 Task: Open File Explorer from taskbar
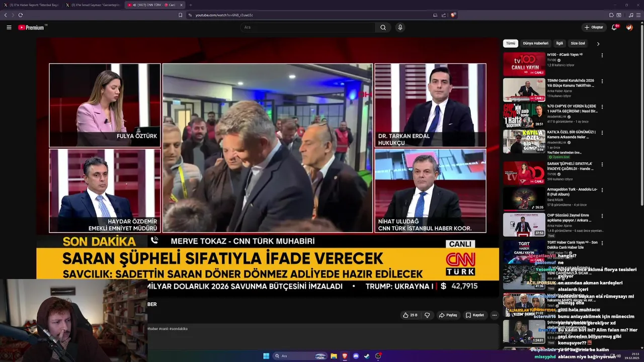(x=334, y=356)
